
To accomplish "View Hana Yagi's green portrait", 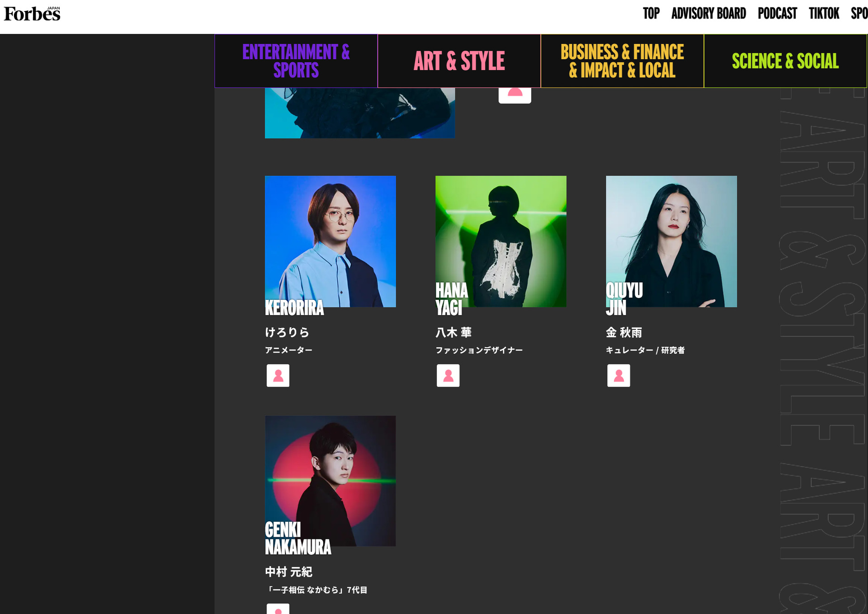I will [501, 241].
